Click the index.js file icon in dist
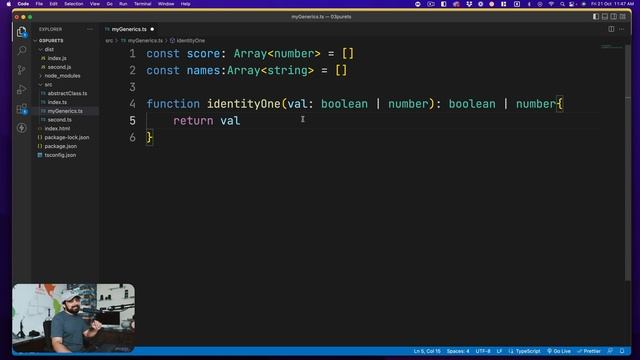640x360 pixels. click(43, 58)
